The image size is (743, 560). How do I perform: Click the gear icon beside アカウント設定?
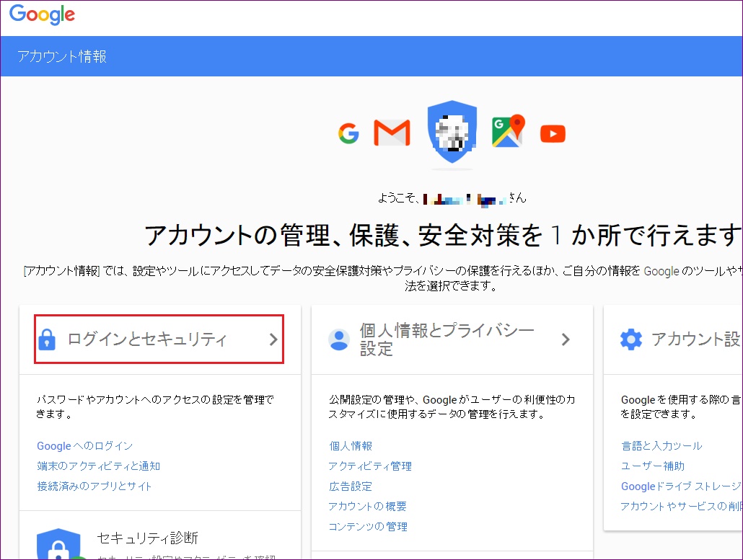[x=630, y=339]
